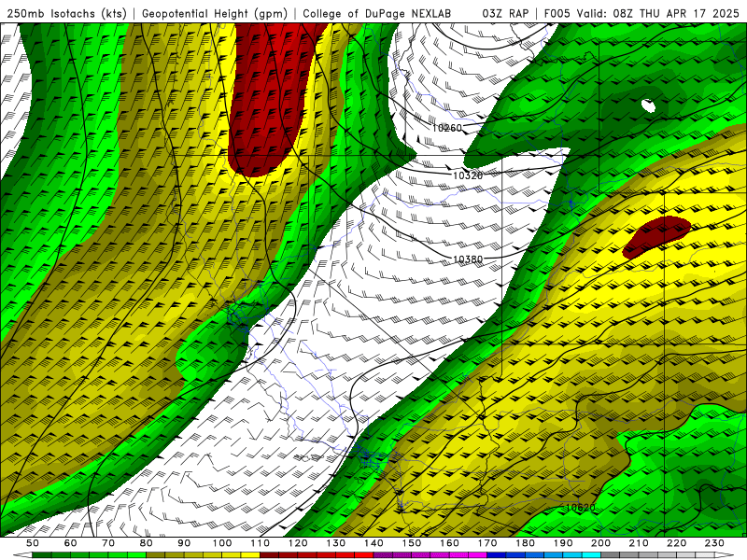Click the small dark red jet maximum on right

(x=656, y=237)
